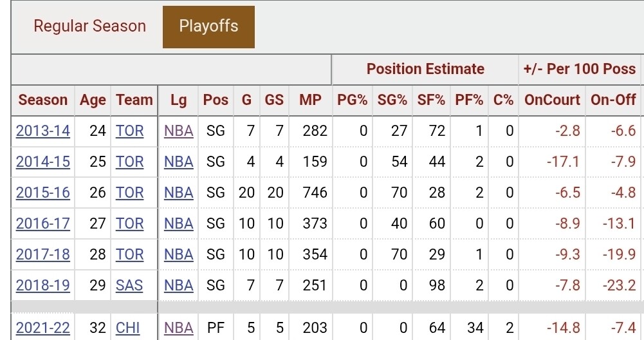The image size is (644, 340).
Task: Click the 2018-19 season link
Action: tap(43, 285)
